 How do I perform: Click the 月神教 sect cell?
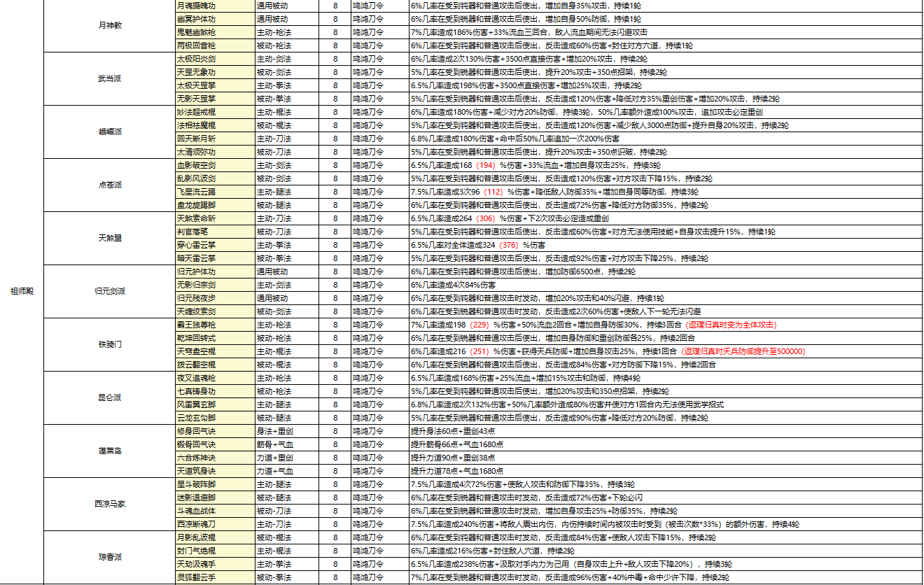tap(110, 26)
